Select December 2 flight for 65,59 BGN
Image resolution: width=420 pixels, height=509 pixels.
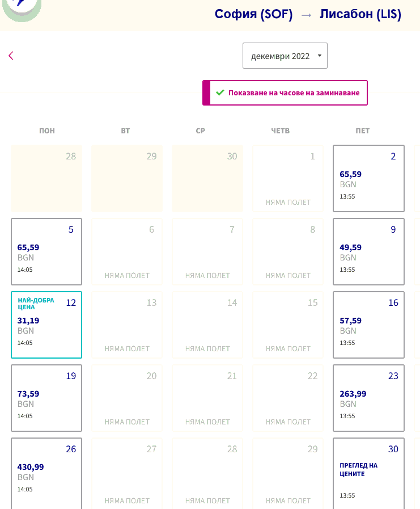point(368,178)
